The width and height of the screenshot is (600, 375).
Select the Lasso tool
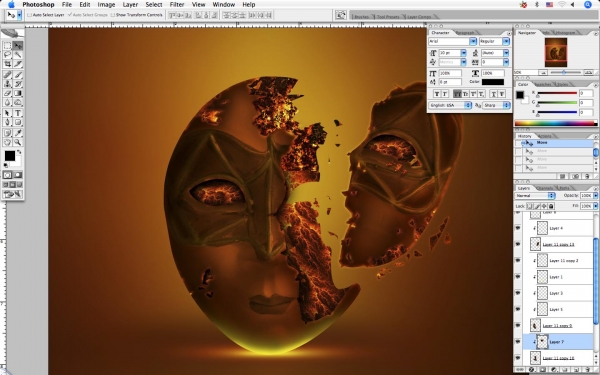pyautogui.click(x=7, y=55)
